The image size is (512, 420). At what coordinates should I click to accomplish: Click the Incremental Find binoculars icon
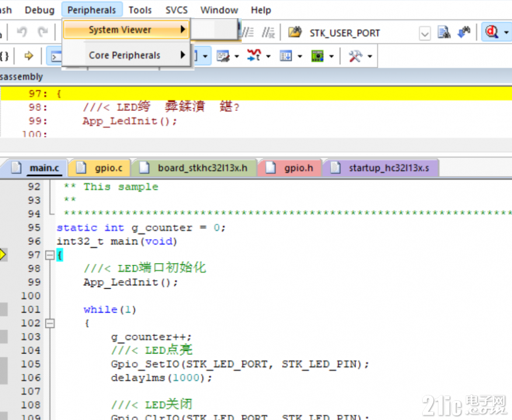[x=464, y=32]
